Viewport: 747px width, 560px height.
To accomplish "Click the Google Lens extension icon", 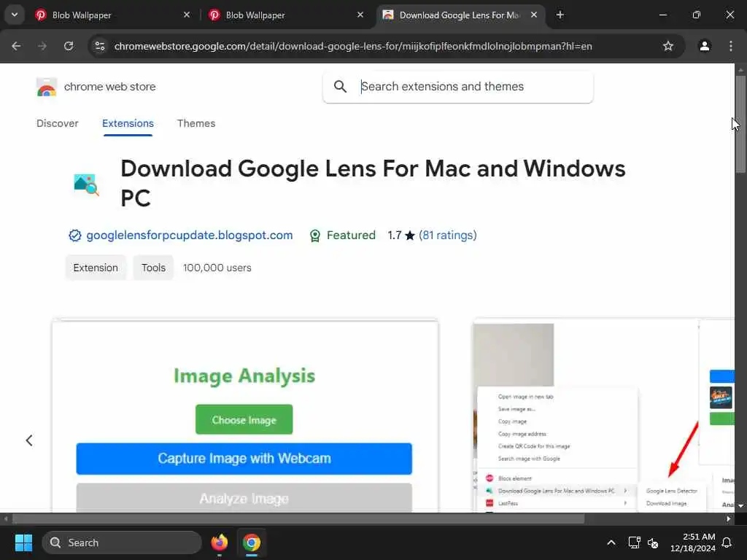I will [86, 184].
